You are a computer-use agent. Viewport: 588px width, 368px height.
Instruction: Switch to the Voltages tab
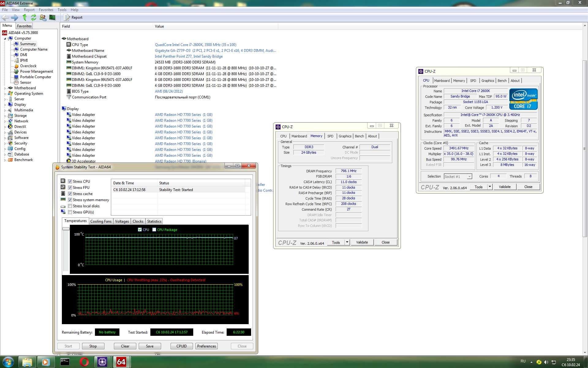[x=122, y=221]
